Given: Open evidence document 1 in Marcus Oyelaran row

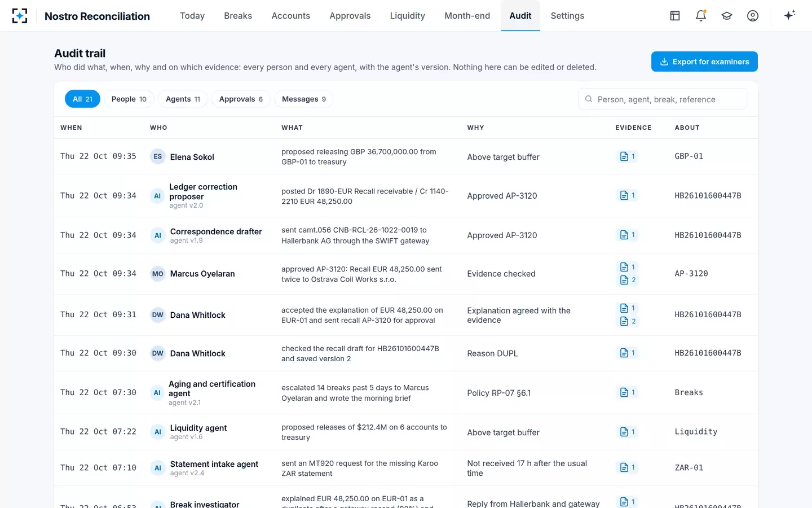Looking at the screenshot, I should [x=628, y=267].
